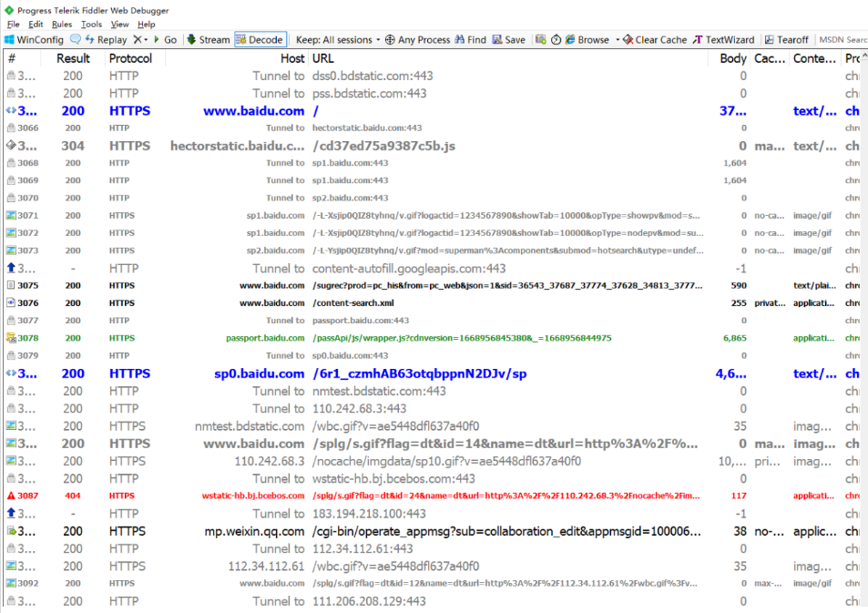This screenshot has height=613, width=868.
Task: Click the document icon of session 3075
Action: pyautogui.click(x=11, y=285)
